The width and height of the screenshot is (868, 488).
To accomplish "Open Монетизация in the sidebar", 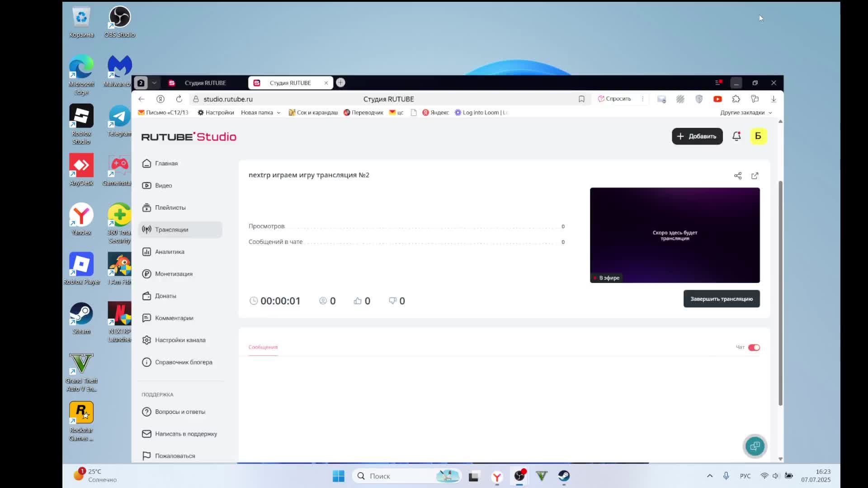I will click(x=180, y=274).
